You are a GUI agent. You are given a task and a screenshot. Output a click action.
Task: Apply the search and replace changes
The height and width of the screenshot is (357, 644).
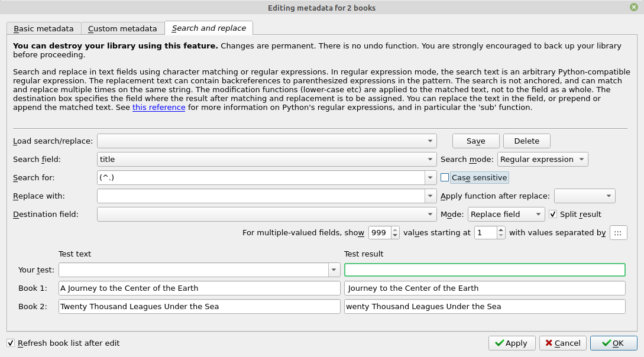(512, 343)
